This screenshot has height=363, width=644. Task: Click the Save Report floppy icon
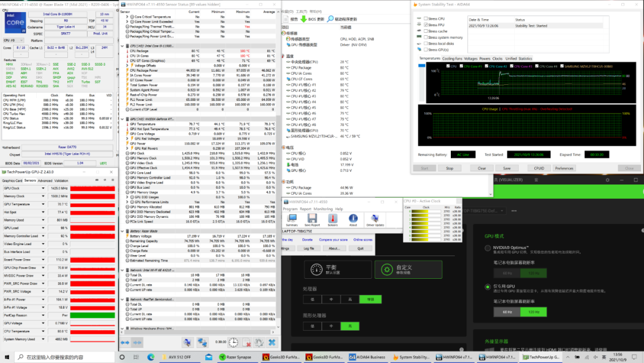coord(314,219)
